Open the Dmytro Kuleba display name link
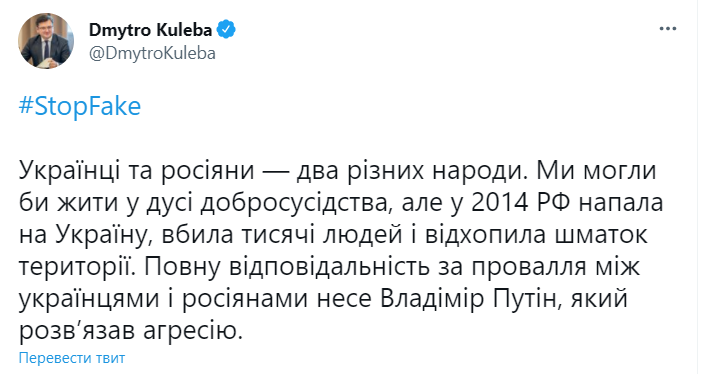This screenshot has width=723, height=374. [150, 30]
